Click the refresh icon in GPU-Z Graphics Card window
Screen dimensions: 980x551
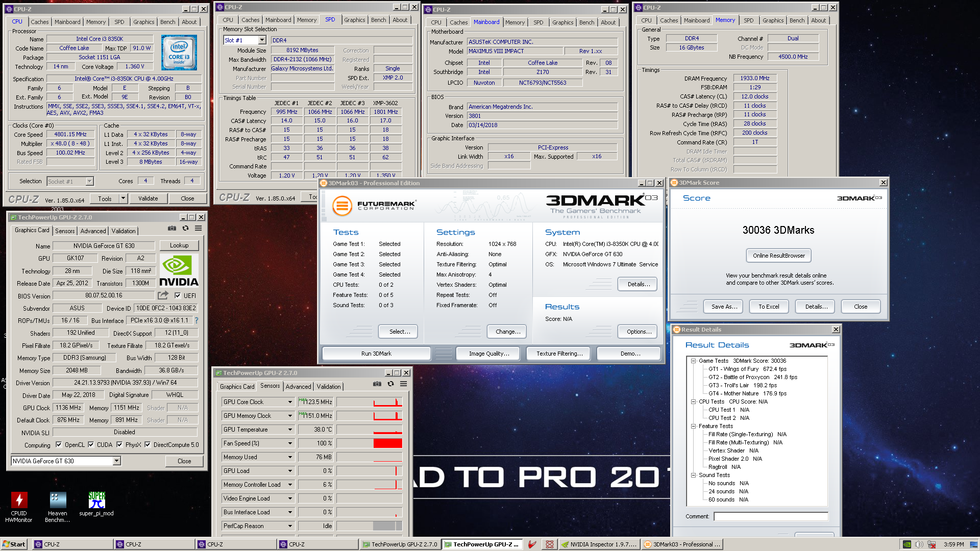(185, 228)
